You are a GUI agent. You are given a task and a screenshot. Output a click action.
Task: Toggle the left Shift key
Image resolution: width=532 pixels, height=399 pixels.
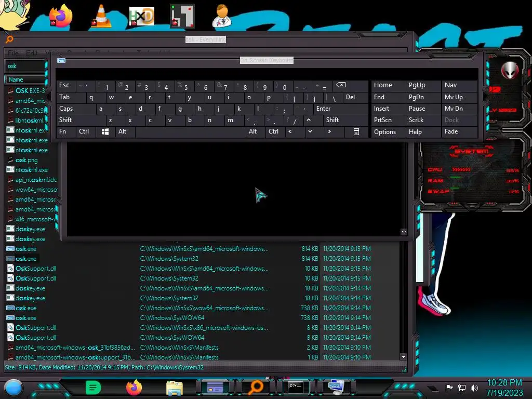[x=81, y=120]
